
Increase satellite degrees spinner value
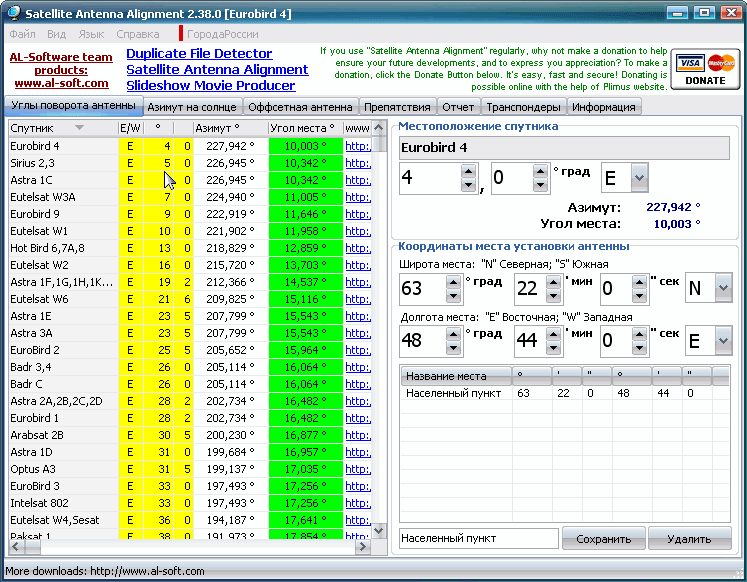click(469, 171)
